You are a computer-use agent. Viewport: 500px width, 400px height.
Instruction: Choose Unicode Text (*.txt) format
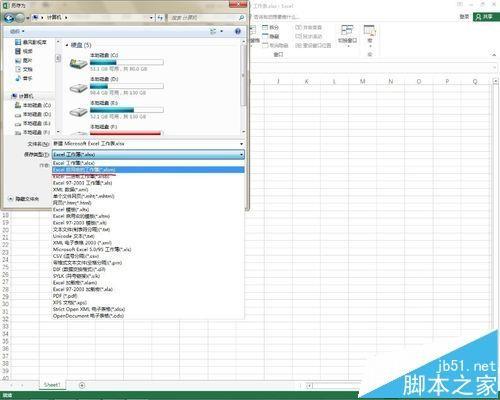tap(148, 236)
